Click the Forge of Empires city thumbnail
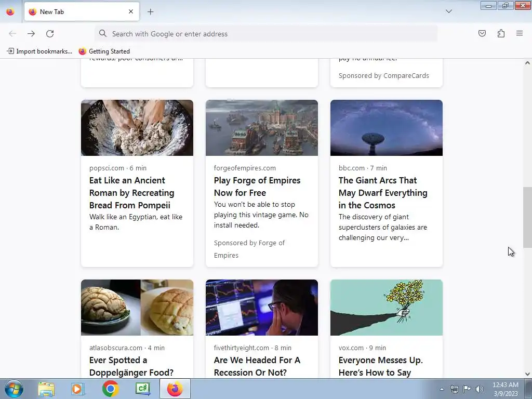Screen dimensions: 532x399 click(x=262, y=128)
